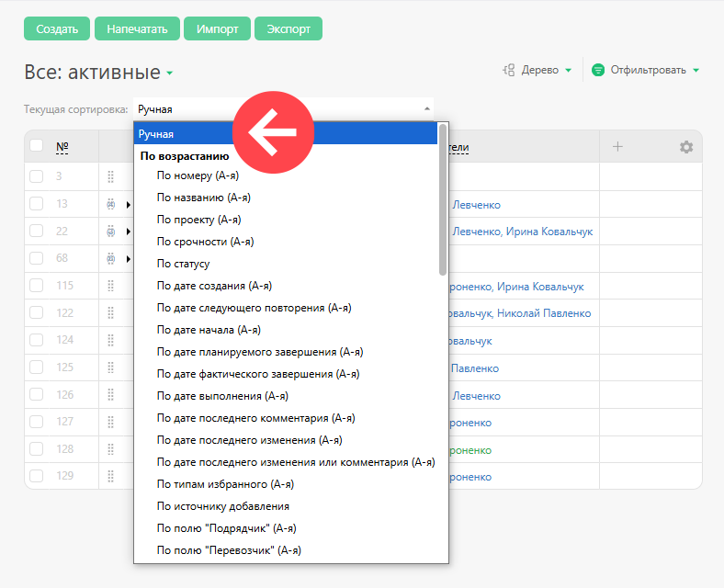Select По дате создания (А-я)
The height and width of the screenshot is (588, 724).
point(214,286)
